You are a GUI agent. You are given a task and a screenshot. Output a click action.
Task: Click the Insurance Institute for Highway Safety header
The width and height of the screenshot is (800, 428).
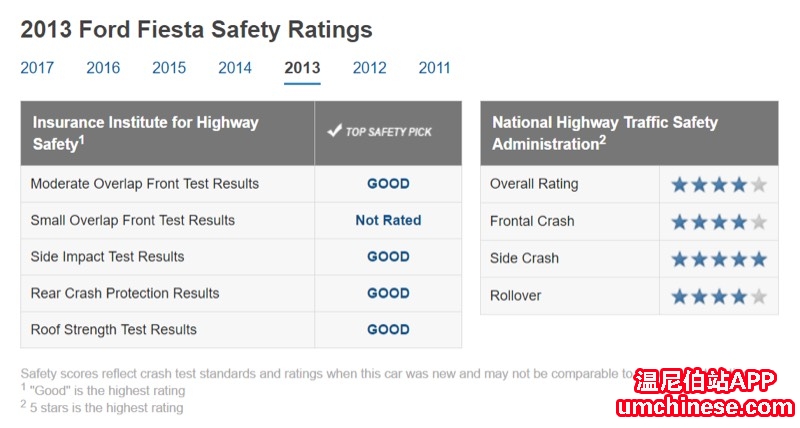pos(145,133)
